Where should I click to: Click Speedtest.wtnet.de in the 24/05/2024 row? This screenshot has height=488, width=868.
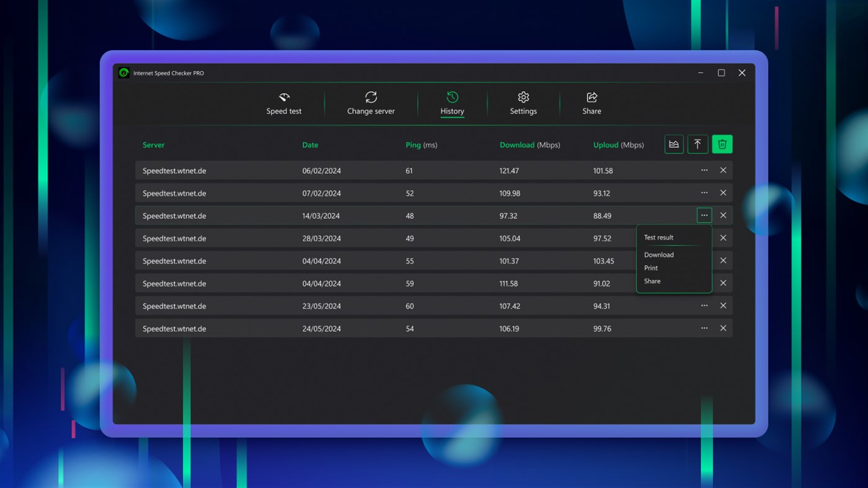174,329
